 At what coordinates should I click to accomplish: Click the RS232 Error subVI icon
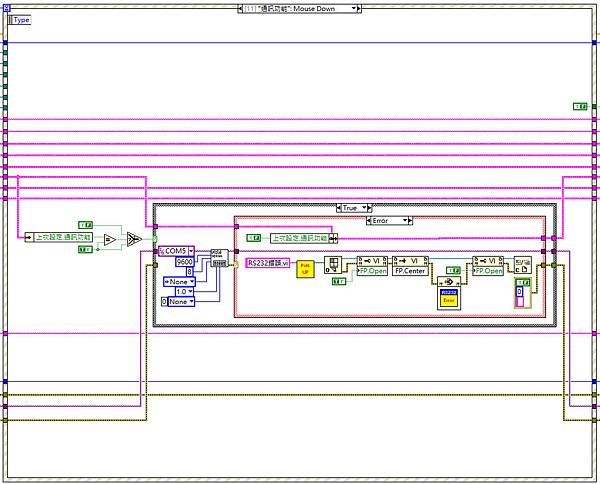pyautogui.click(x=449, y=296)
